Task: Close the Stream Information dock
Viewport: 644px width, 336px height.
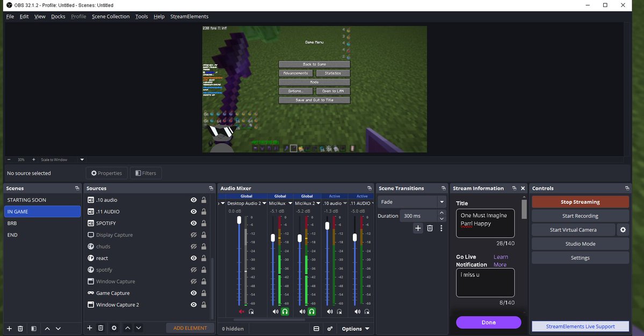Action: click(523, 188)
